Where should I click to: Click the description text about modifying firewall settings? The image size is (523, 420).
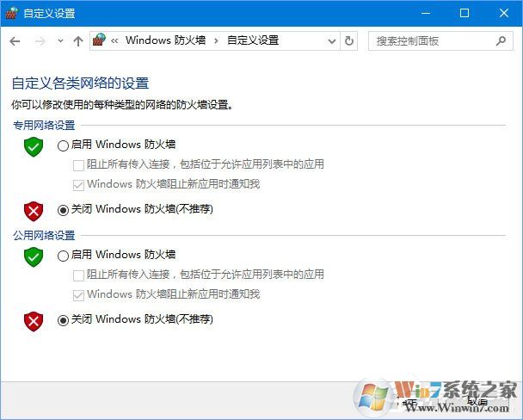[122, 105]
